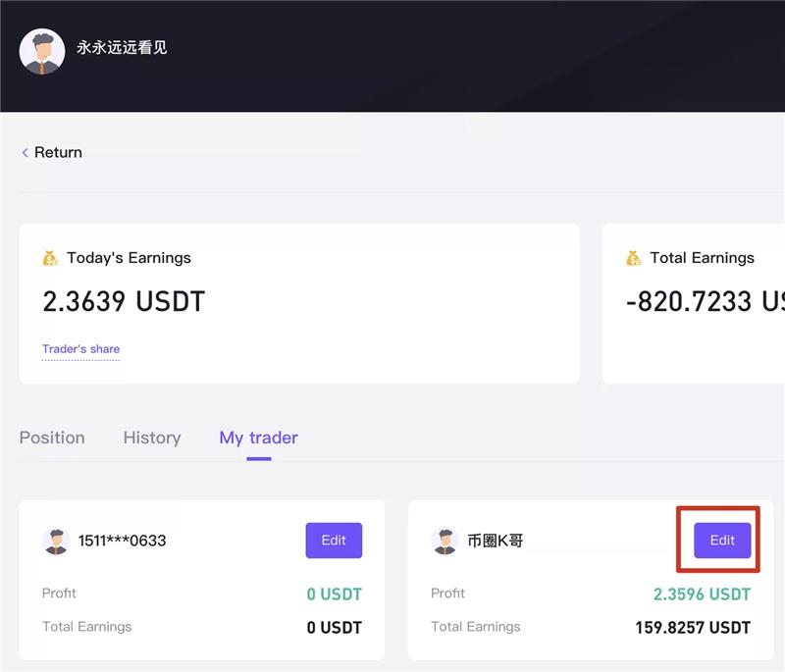Click the money bag icon by Today's Earnings
This screenshot has height=672, width=785.
pyautogui.click(x=50, y=258)
